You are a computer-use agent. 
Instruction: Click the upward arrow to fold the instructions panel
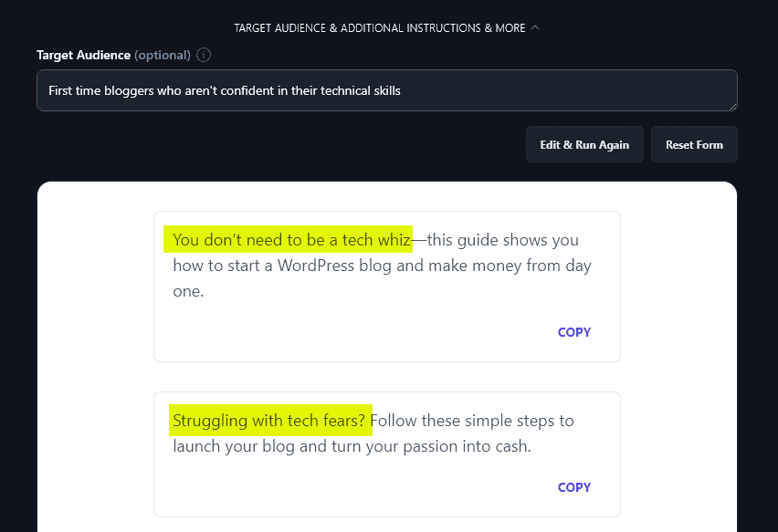(x=534, y=27)
